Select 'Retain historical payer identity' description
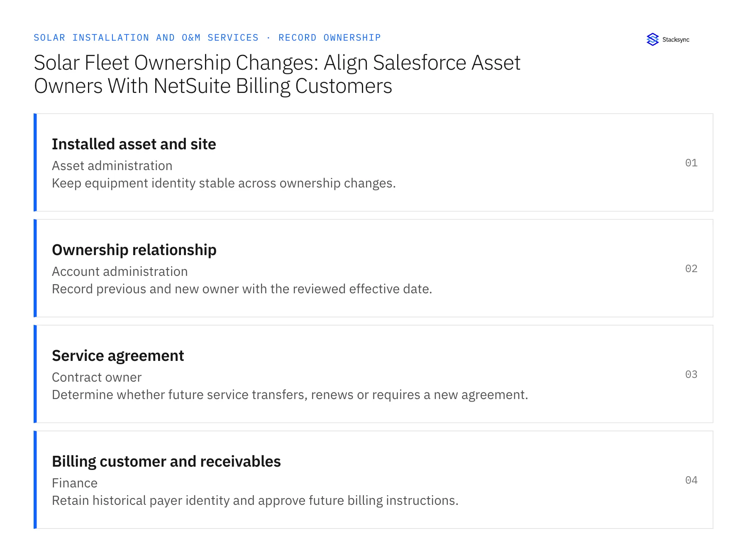747x560 pixels. [255, 500]
